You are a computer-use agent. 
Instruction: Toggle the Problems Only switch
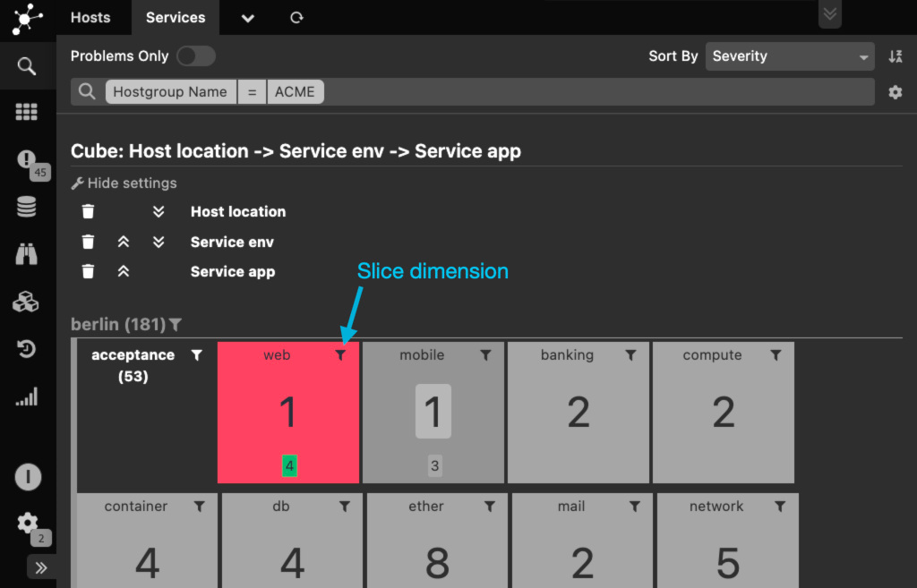tap(196, 56)
